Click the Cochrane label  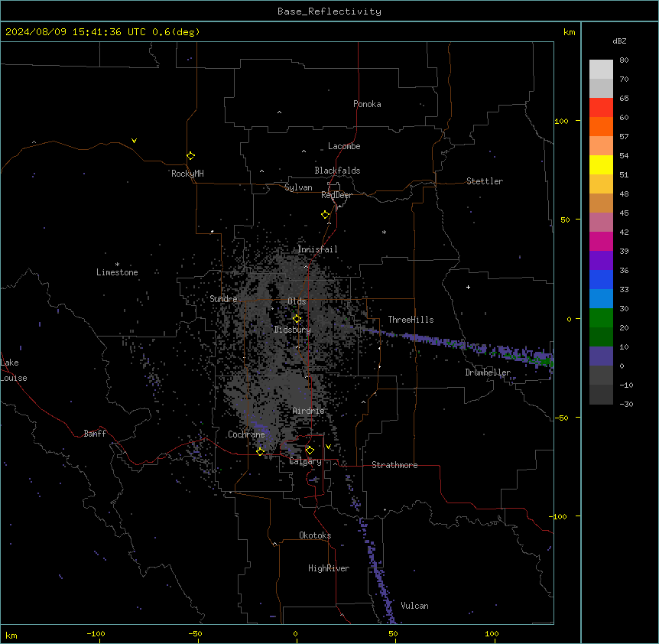[x=246, y=434]
